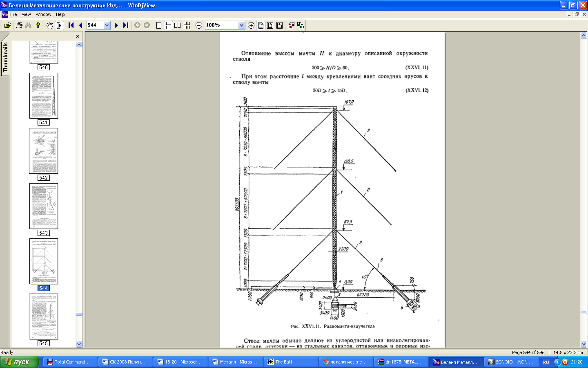
Task: Select page 544 thumbnail
Action: point(44,261)
